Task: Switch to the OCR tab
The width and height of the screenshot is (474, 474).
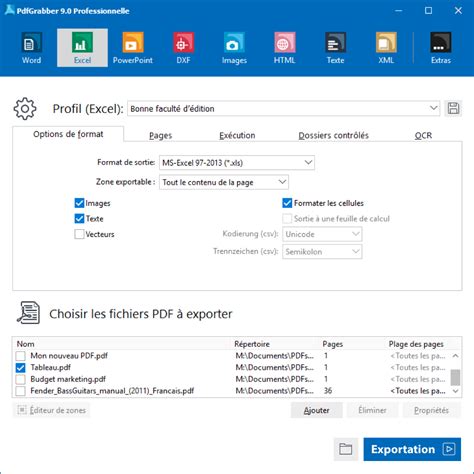Action: coord(423,135)
